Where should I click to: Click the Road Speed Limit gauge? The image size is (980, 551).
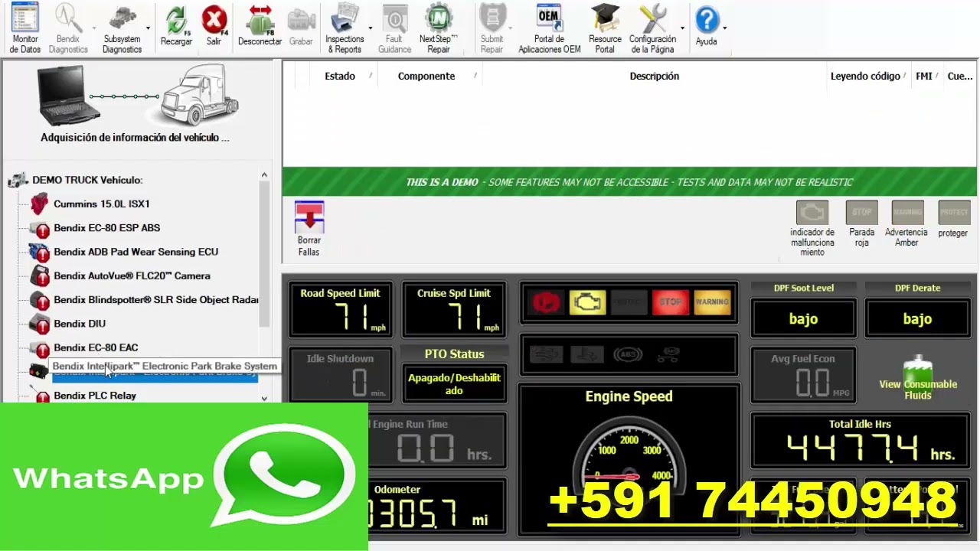click(x=340, y=309)
